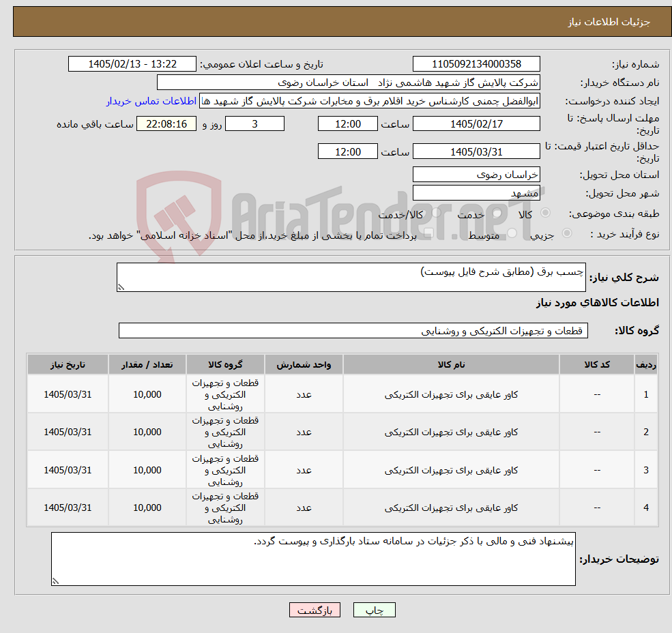Click the buyer organization name field

coord(349,83)
